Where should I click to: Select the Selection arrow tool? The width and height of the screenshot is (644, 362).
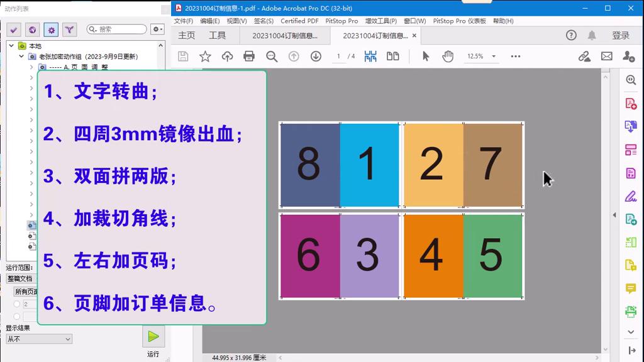(x=425, y=56)
